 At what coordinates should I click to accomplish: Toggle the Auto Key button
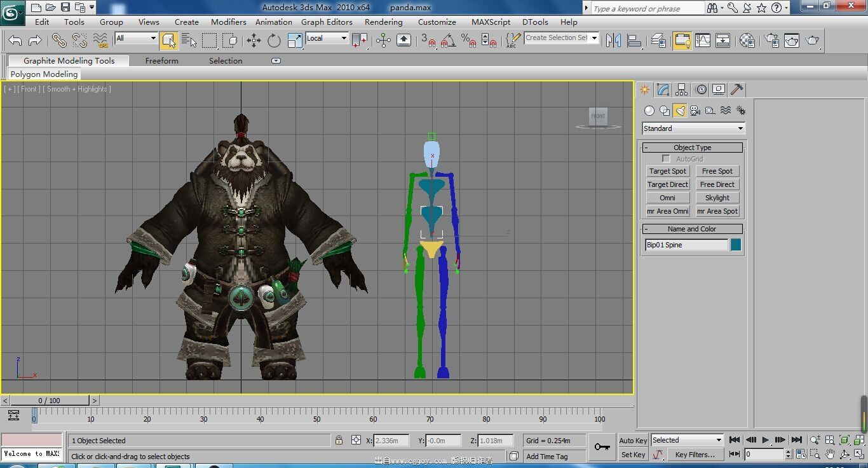pyautogui.click(x=633, y=441)
